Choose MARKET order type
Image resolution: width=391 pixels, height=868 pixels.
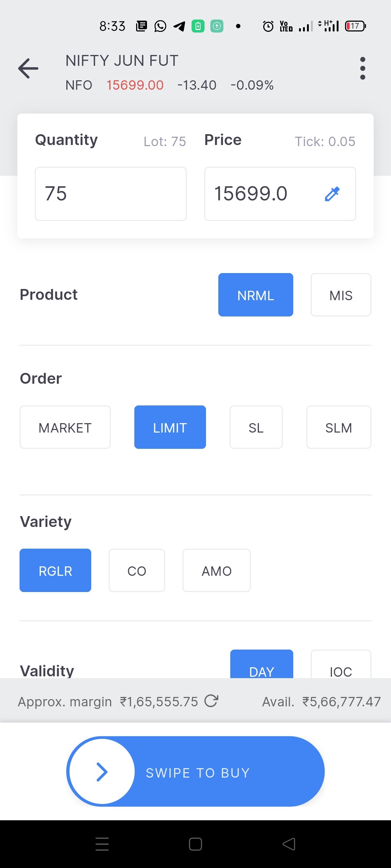[65, 427]
